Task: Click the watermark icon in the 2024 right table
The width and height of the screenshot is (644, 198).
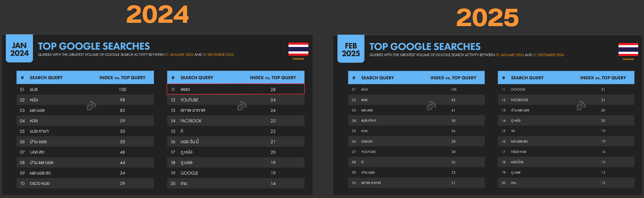Action: 242,106
